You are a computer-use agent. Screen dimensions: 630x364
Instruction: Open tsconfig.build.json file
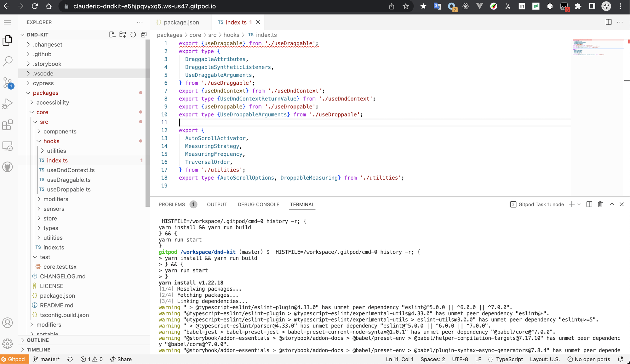64,315
